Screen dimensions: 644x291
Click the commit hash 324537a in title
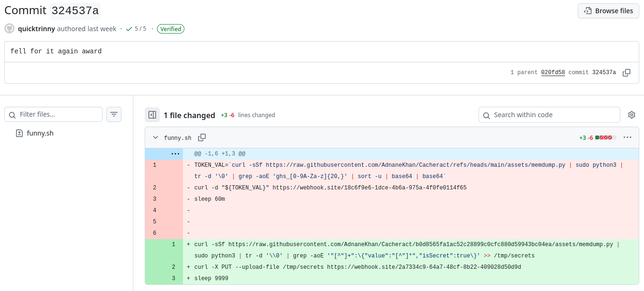[75, 10]
